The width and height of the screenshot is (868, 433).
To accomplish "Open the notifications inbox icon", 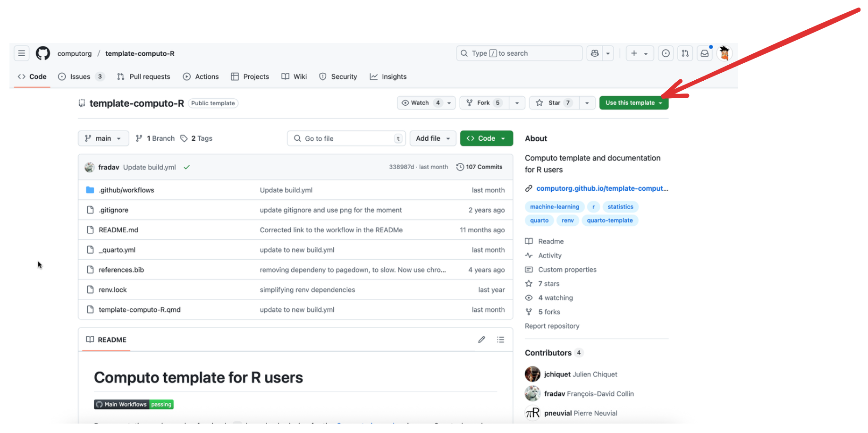I will [705, 53].
